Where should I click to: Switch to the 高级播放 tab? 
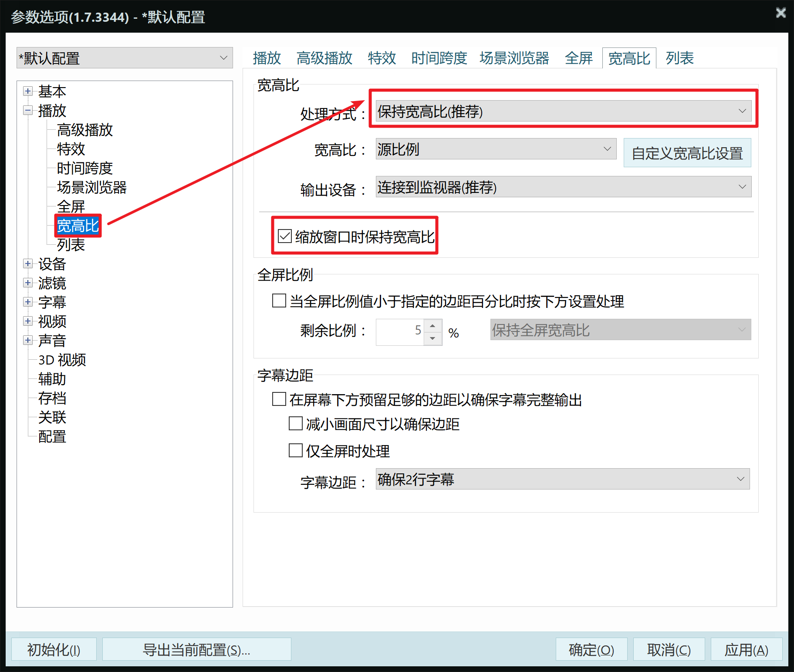(x=324, y=58)
